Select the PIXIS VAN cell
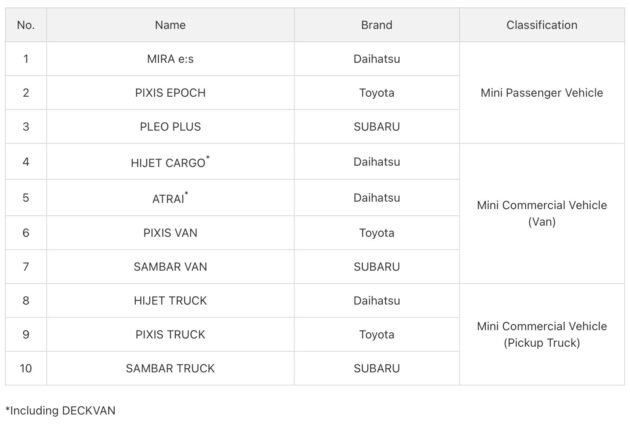This screenshot has width=630, height=424. [170, 233]
